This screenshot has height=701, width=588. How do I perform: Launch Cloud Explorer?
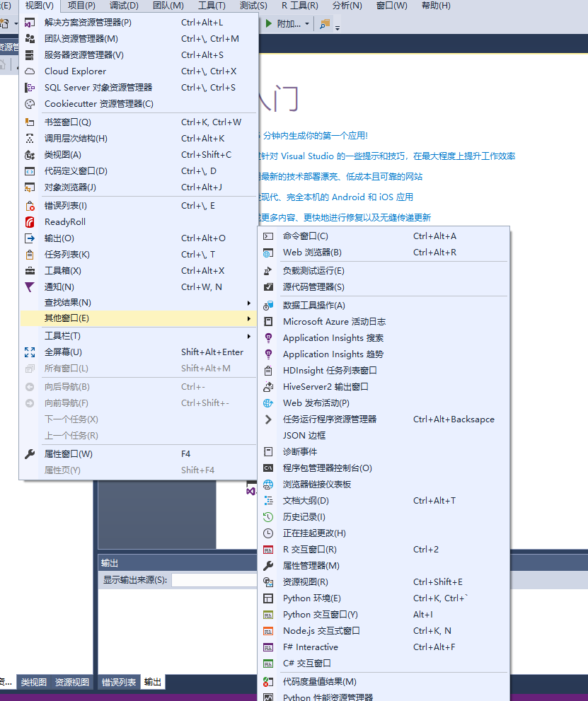[x=74, y=71]
